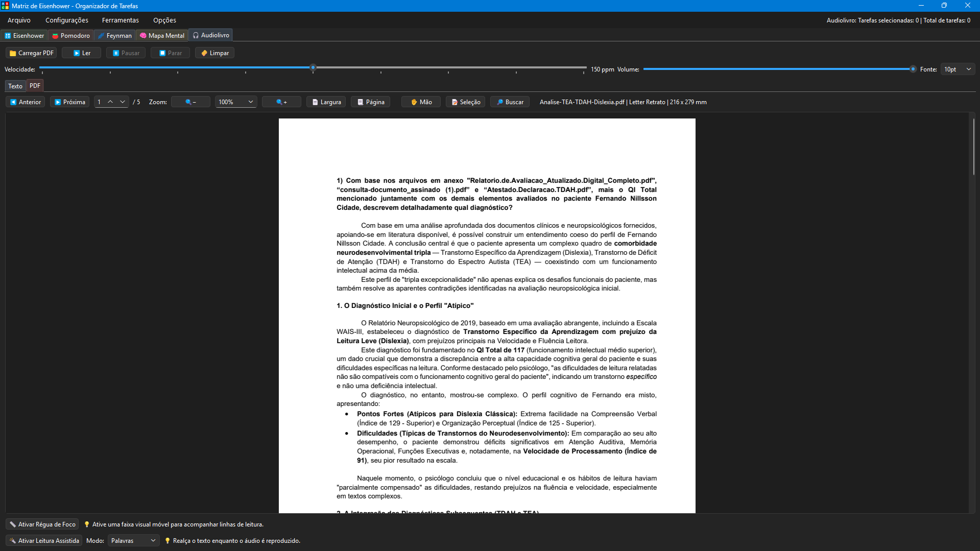Open the Configurações menu

click(x=67, y=20)
